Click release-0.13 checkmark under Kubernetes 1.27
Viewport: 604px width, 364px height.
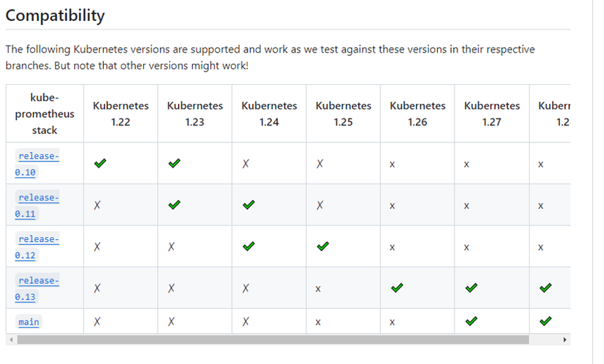tap(471, 288)
